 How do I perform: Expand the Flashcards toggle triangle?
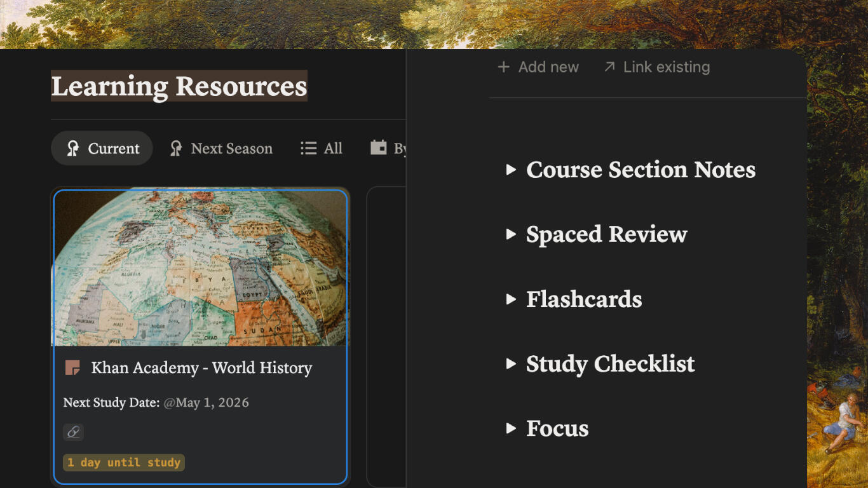click(x=511, y=299)
